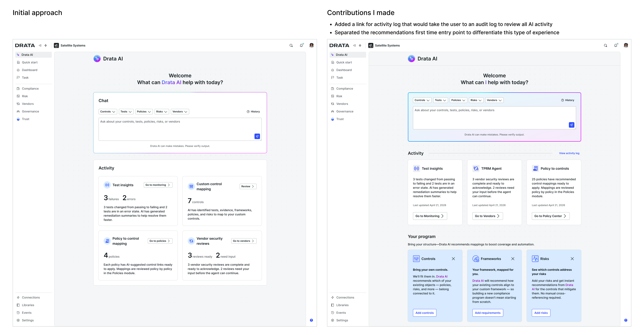Open Vendors dropdown in right chat
644x335 pixels.
pos(494,100)
